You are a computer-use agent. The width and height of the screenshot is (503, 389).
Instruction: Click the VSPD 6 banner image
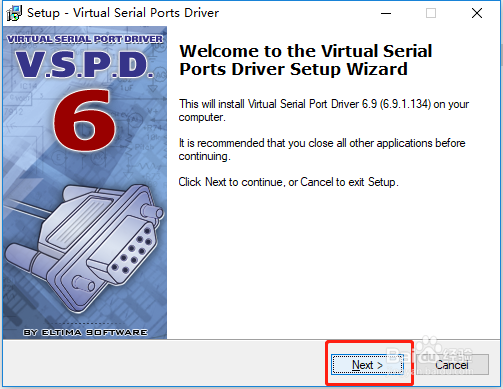coord(85,183)
